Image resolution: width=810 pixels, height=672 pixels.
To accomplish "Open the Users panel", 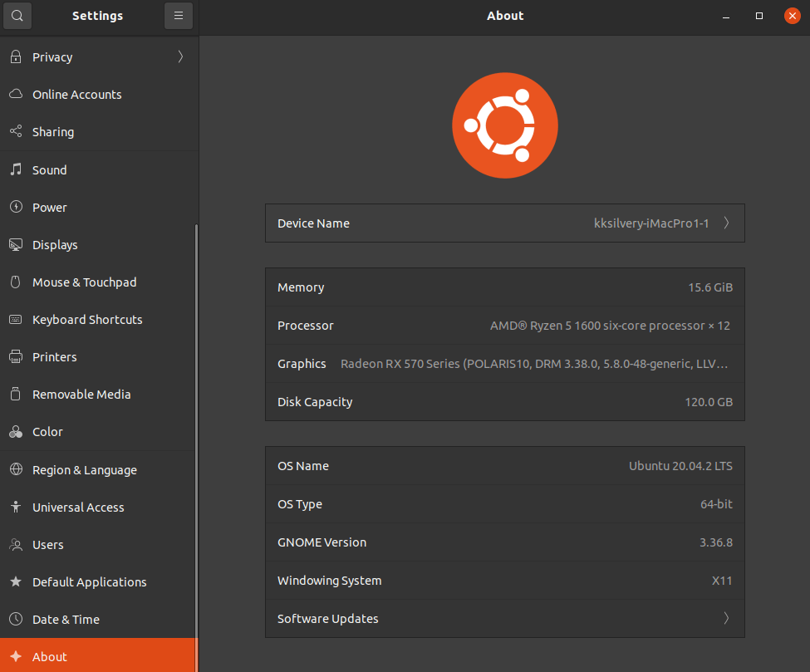I will tap(99, 544).
